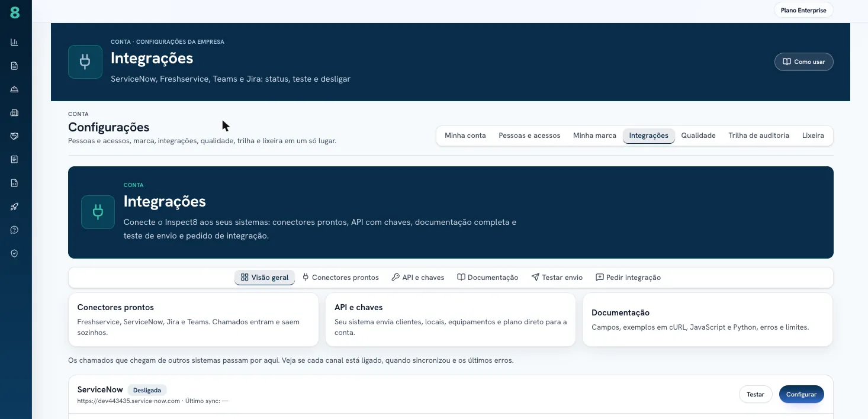Screen dimensions: 868x419
Task: Open the rocket sidebar icon
Action: [15, 207]
